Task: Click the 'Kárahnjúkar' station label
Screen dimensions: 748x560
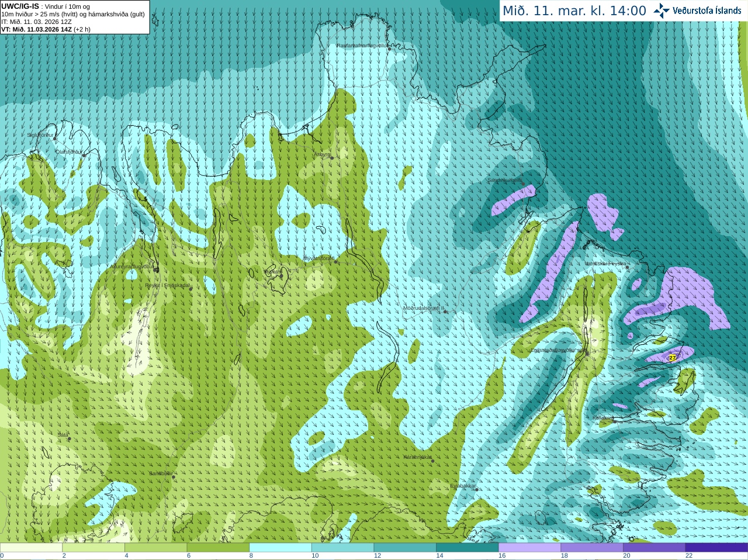Action: [x=418, y=457]
